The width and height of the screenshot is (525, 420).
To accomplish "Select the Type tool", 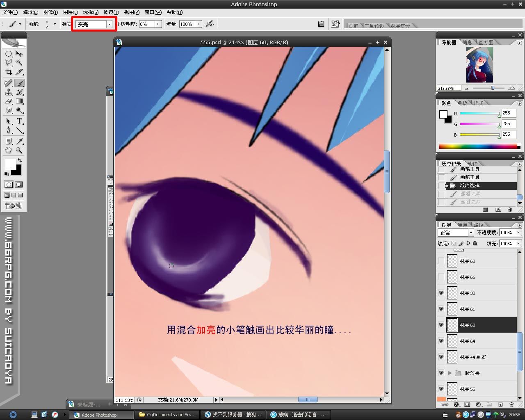I will [19, 121].
